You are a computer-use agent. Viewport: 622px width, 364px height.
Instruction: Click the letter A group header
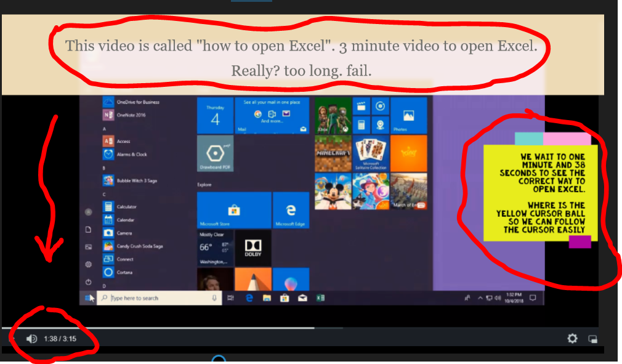[104, 129]
